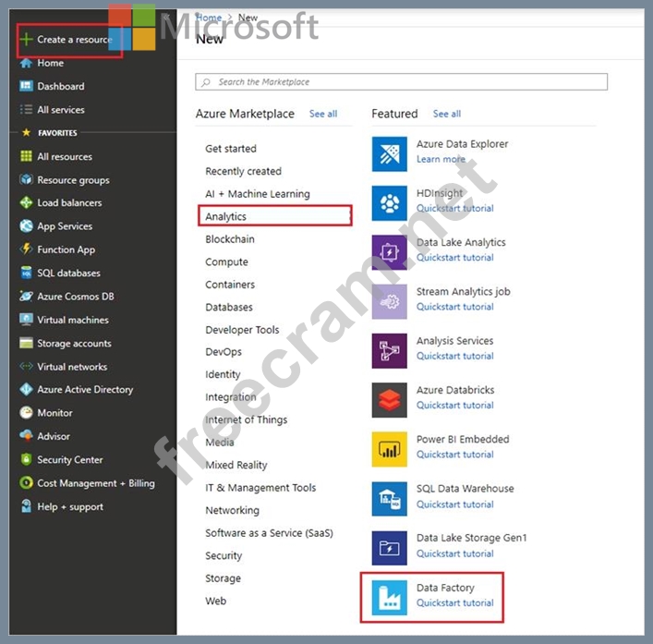Screen dimensions: 653x644
Task: Open Azure Databricks Quickstart tutorial link
Action: pos(454,405)
